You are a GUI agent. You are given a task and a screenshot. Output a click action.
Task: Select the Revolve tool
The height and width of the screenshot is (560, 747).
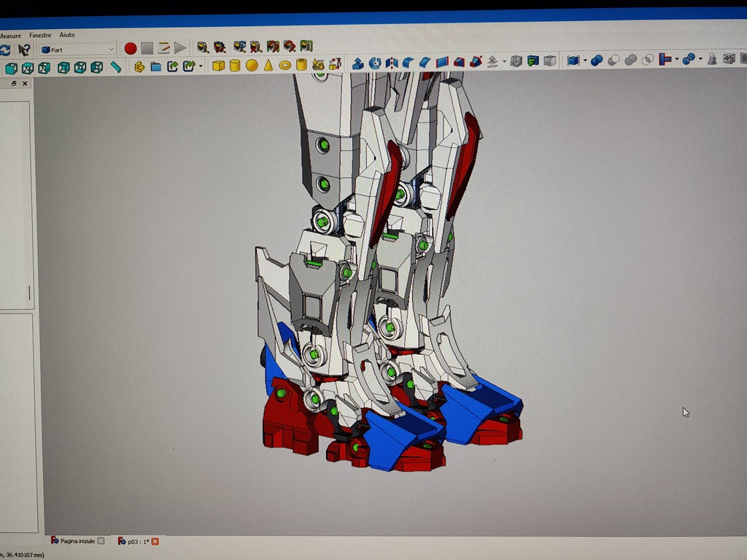(x=375, y=63)
